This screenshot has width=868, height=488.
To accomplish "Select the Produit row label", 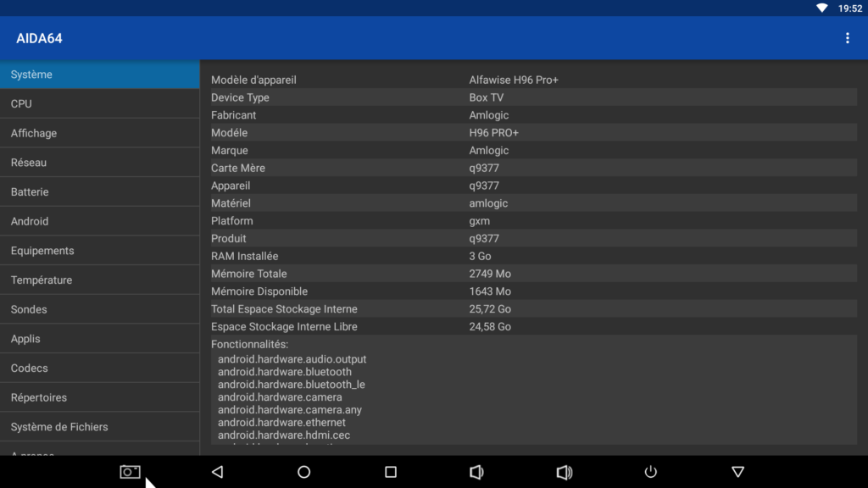I will [229, 238].
